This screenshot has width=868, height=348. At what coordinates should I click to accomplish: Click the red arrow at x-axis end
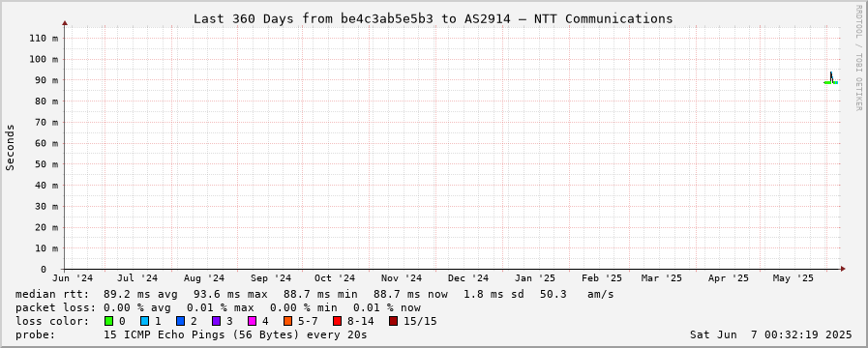[843, 269]
